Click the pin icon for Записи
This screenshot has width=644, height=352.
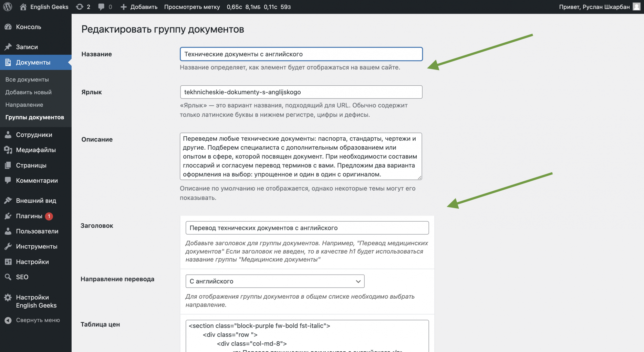pos(8,47)
